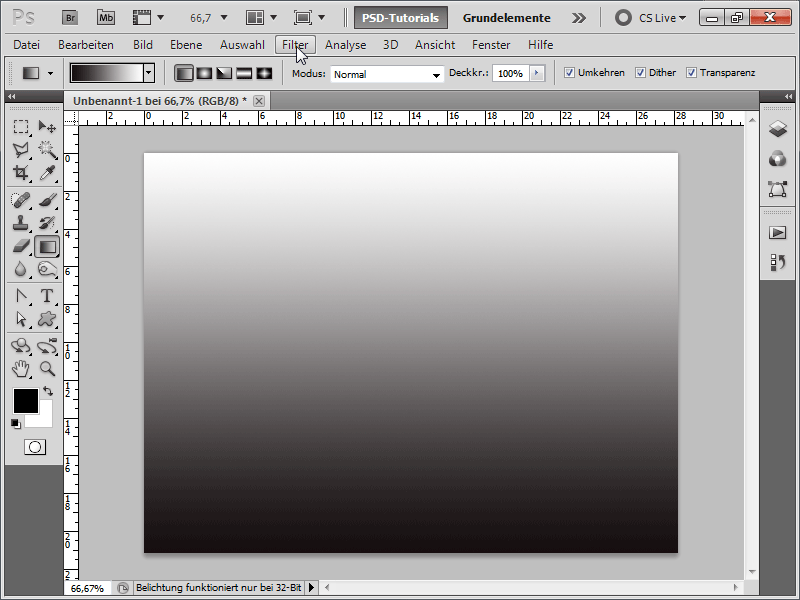Toggle Quick Mask mode
This screenshot has height=600, width=800.
click(x=35, y=447)
